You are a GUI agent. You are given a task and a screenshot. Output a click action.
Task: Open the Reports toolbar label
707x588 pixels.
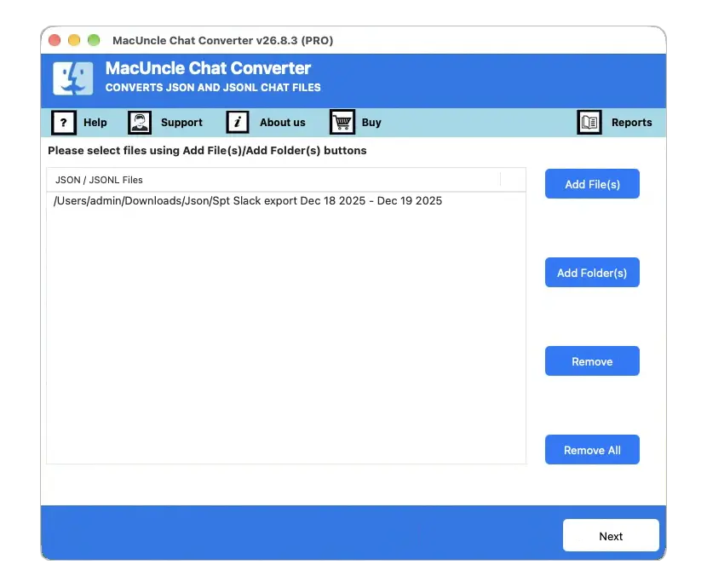(632, 122)
